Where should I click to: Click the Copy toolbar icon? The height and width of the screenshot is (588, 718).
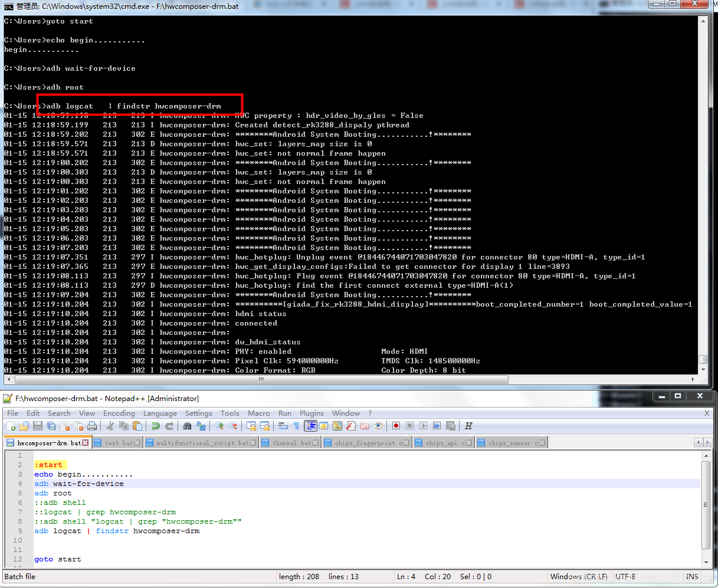coord(123,426)
